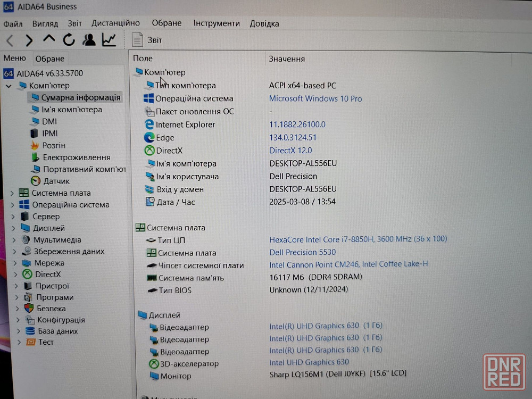Click the Конфігурація tree icon

pos(30,320)
